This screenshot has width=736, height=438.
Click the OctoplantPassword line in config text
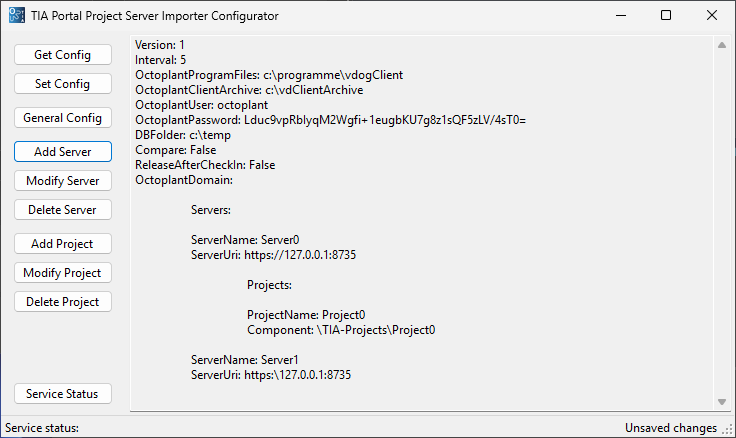coord(330,120)
